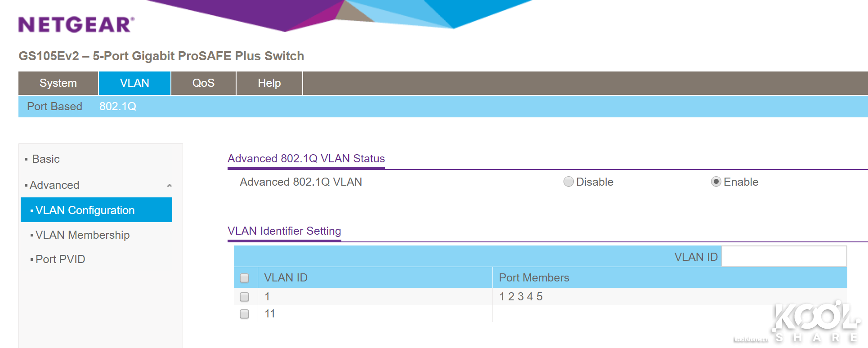Select the VLAN tab
Viewport: 868px width, 348px height.
point(134,83)
